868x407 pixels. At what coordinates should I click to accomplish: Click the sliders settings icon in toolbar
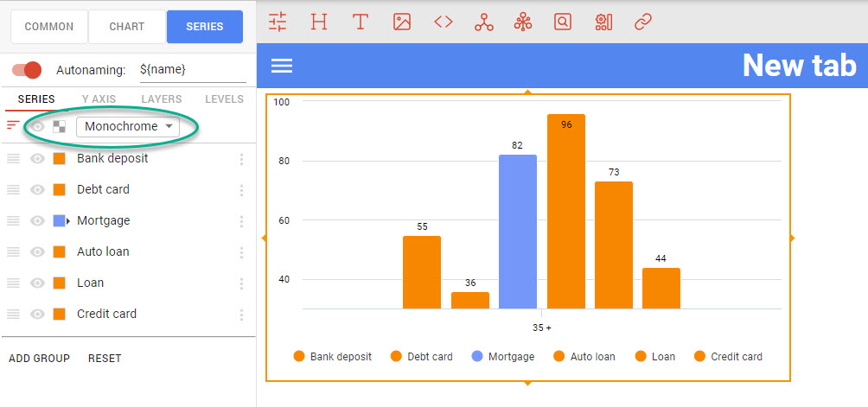278,22
